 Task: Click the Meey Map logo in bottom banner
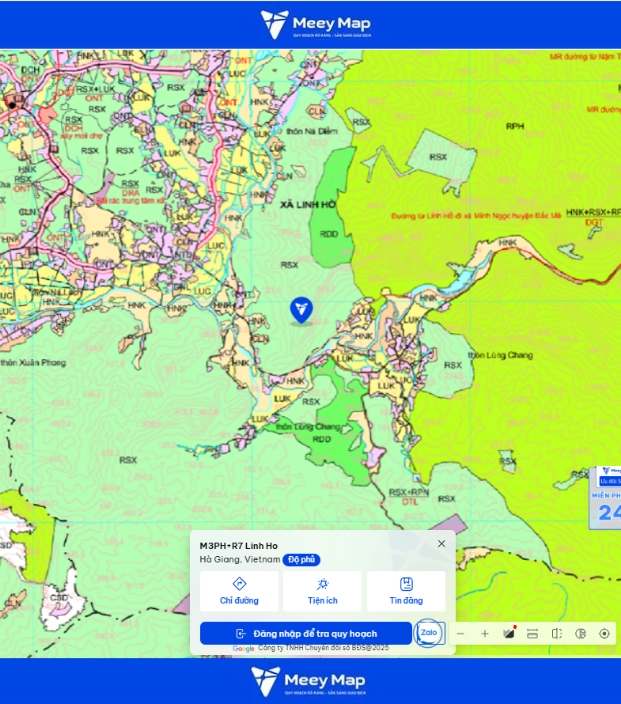[308, 681]
